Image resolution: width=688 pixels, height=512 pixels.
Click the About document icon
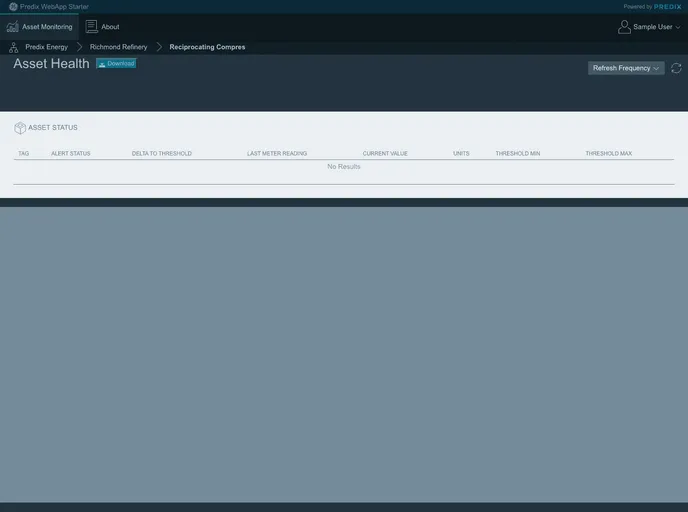[x=91, y=27]
